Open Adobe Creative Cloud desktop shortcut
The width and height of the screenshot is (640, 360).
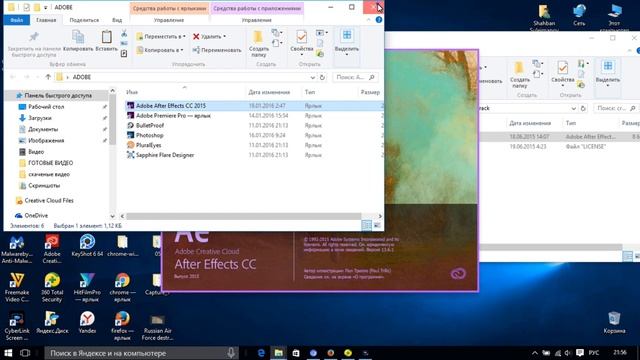click(x=52, y=249)
